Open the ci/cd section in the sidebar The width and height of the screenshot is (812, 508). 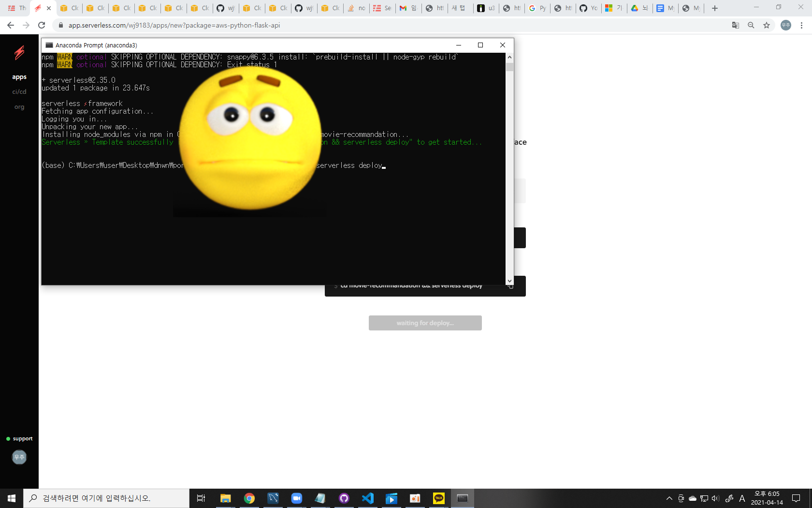point(19,91)
